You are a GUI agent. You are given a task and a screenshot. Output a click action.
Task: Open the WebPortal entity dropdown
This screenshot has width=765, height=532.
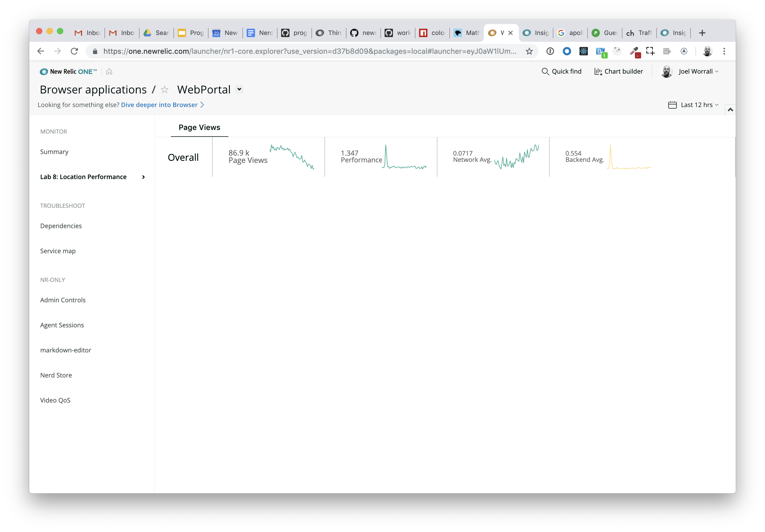pos(239,90)
